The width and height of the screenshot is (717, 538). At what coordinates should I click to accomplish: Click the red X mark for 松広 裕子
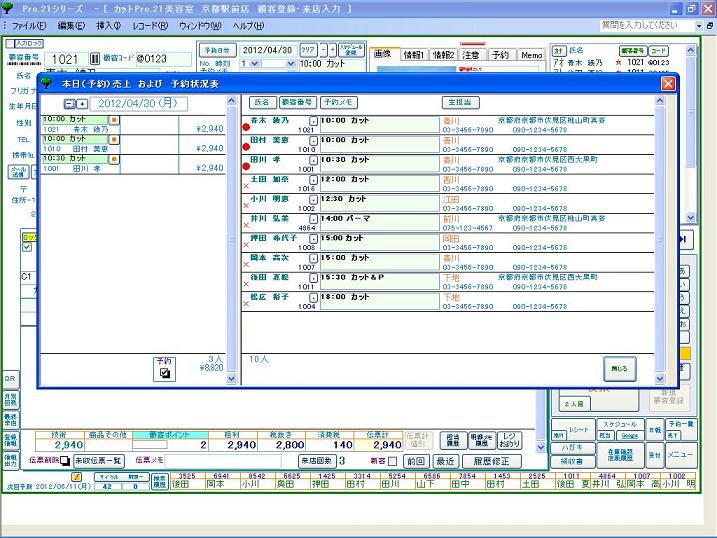pyautogui.click(x=246, y=304)
